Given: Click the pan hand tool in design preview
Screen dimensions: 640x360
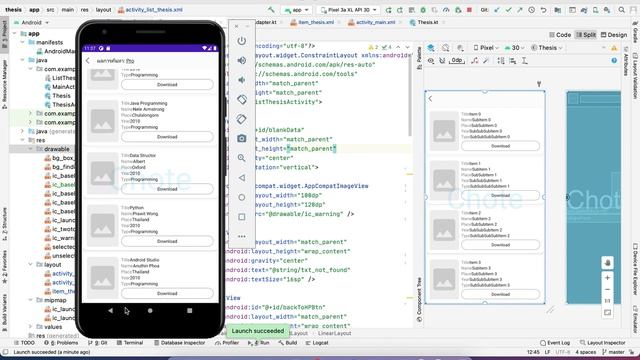Looking at the screenshot, I should pos(607,263).
